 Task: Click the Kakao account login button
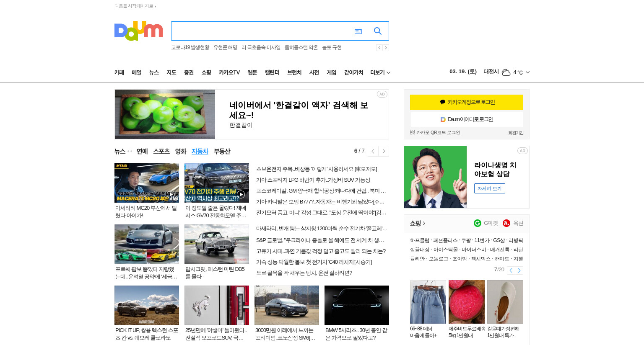click(x=467, y=102)
